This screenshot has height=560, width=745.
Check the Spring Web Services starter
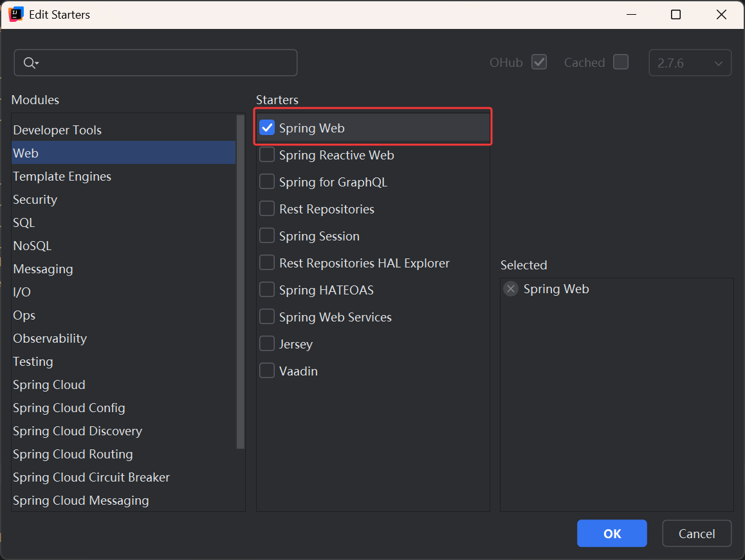click(x=267, y=317)
